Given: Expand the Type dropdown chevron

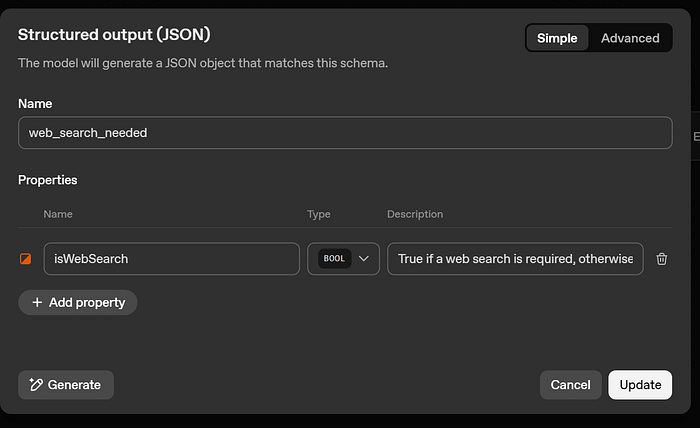Looking at the screenshot, I should [364, 259].
